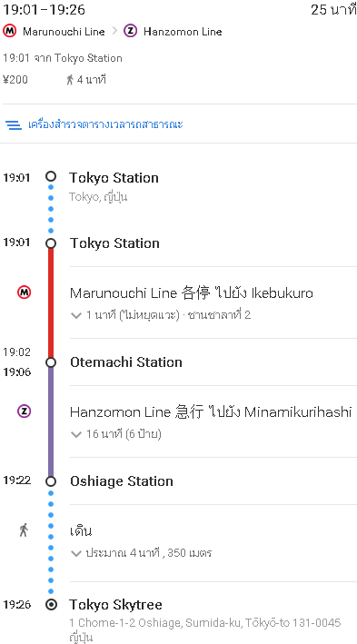Screen dimensions: 357x644
Task: Expand the 16 นาที (6 ป้าย) stops list
Action: [x=116, y=433]
